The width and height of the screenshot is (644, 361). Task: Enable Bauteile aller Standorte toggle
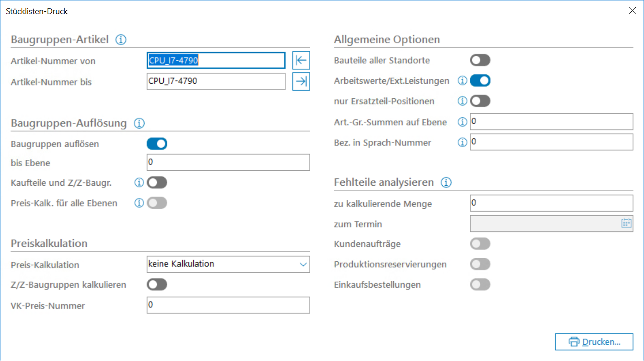tap(480, 60)
